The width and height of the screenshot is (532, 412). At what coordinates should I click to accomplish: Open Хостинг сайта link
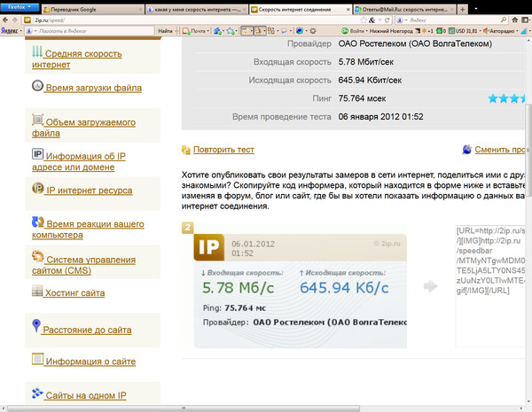tap(74, 293)
